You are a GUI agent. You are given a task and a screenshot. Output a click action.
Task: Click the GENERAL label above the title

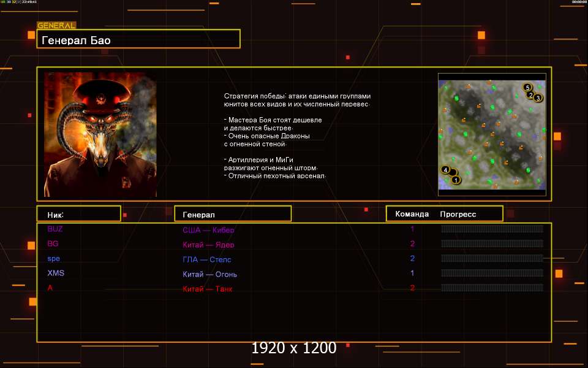56,25
